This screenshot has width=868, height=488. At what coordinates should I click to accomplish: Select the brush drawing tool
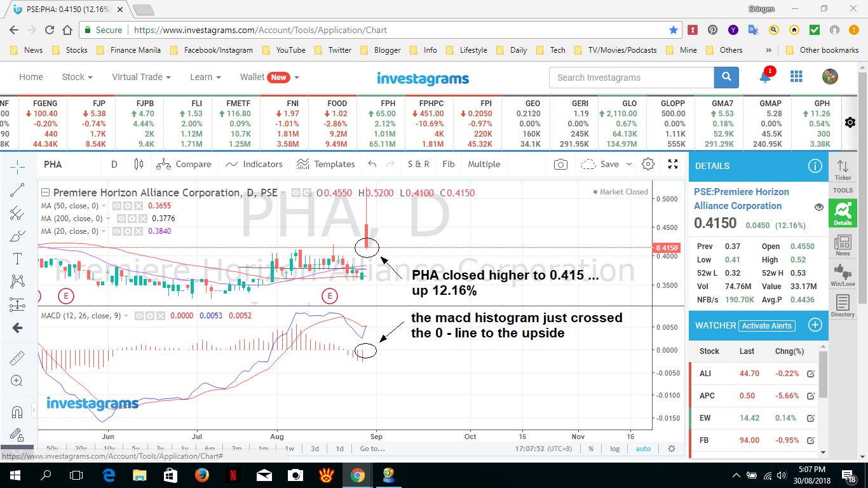coord(17,236)
